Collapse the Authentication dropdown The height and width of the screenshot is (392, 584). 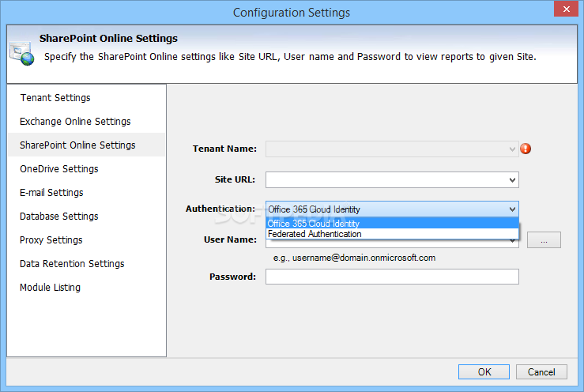(x=512, y=209)
